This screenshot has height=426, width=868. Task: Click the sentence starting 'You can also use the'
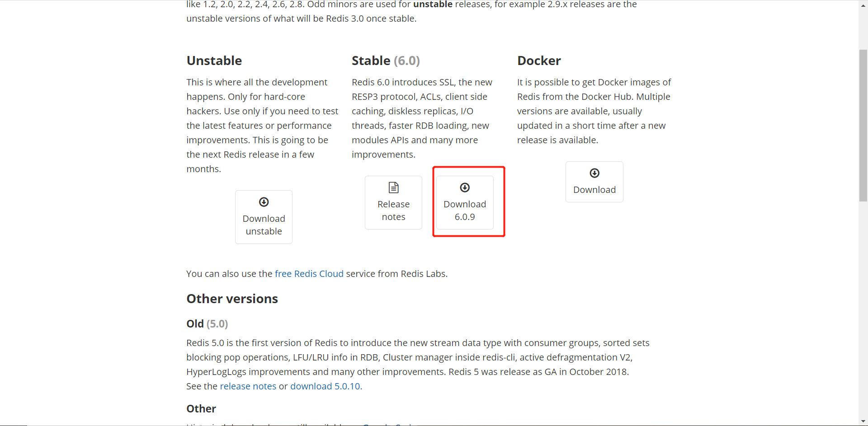tap(317, 274)
